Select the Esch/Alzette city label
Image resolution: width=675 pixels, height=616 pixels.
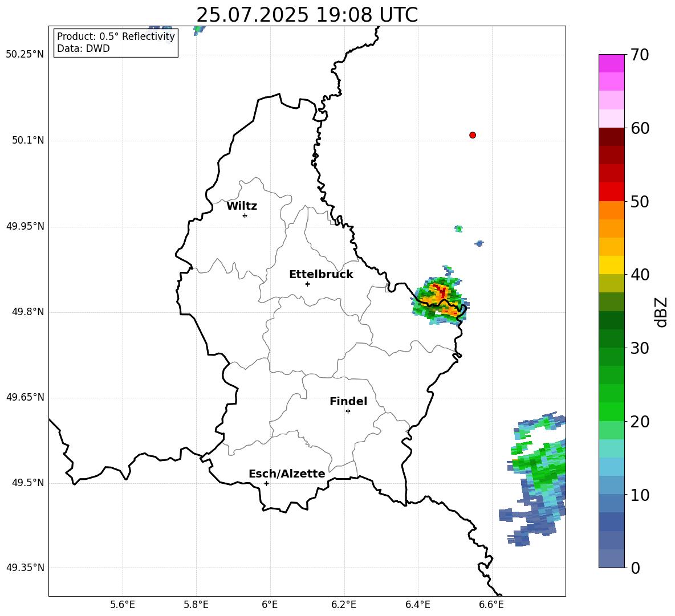tap(287, 474)
